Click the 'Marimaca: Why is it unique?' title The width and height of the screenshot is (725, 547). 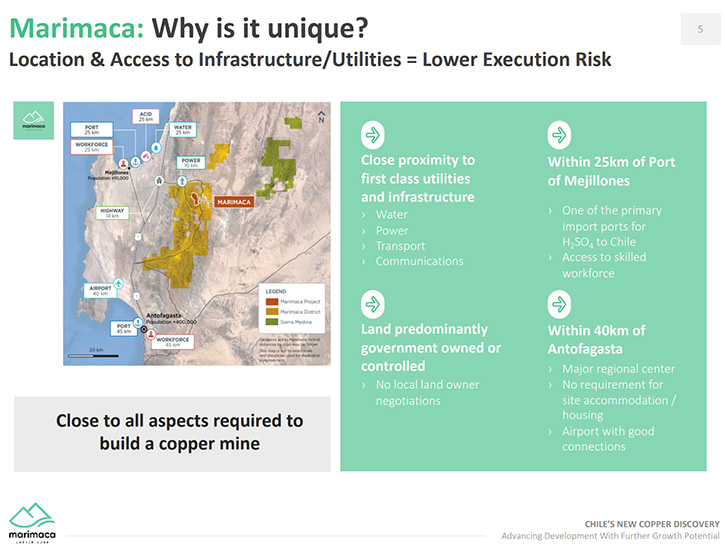click(x=189, y=28)
